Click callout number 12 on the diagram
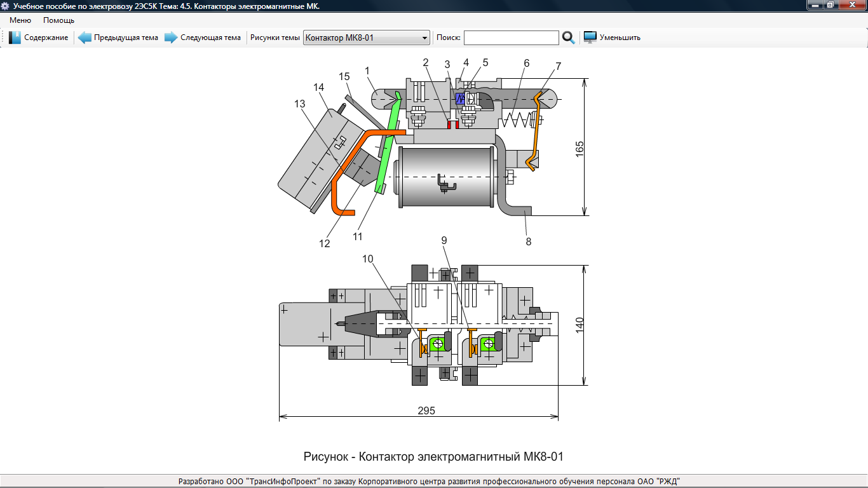Image resolution: width=868 pixels, height=488 pixels. 325,243
